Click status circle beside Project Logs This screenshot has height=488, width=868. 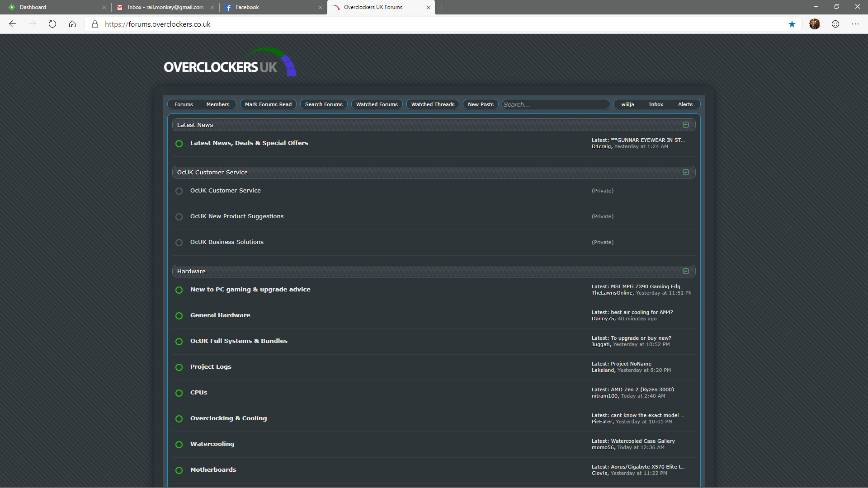179,367
